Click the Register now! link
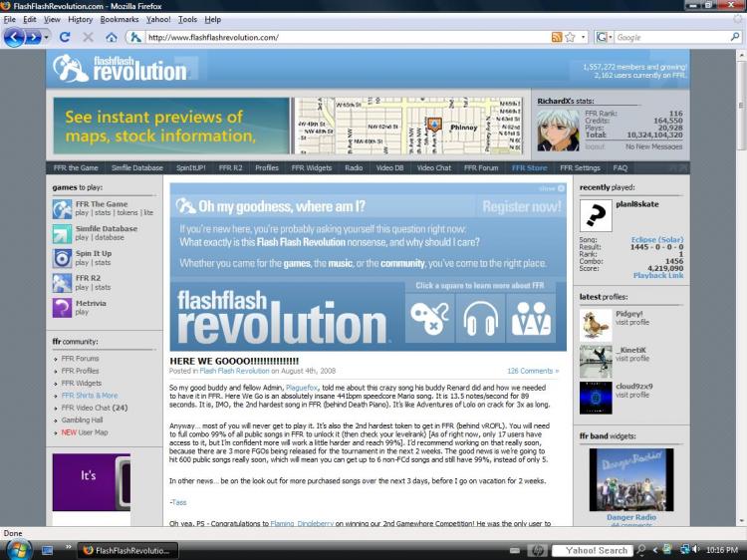This screenshot has width=747, height=560. point(522,207)
